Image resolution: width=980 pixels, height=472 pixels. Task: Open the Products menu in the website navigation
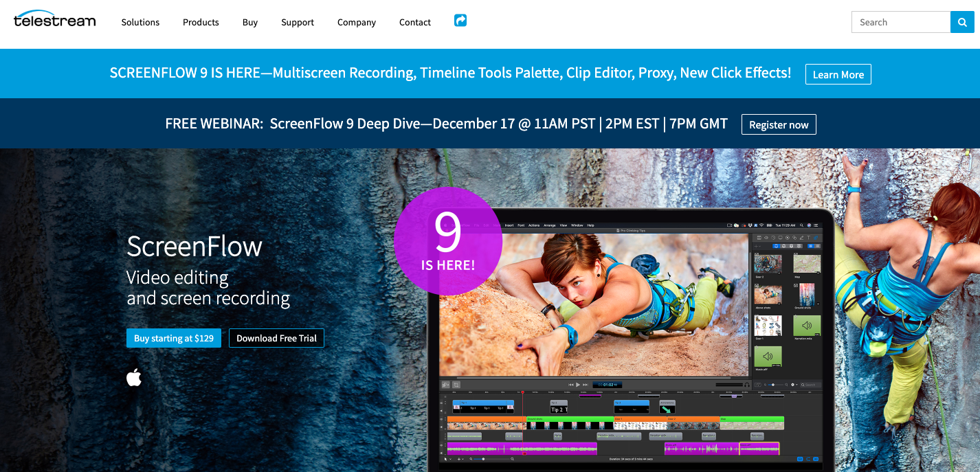pyautogui.click(x=200, y=22)
